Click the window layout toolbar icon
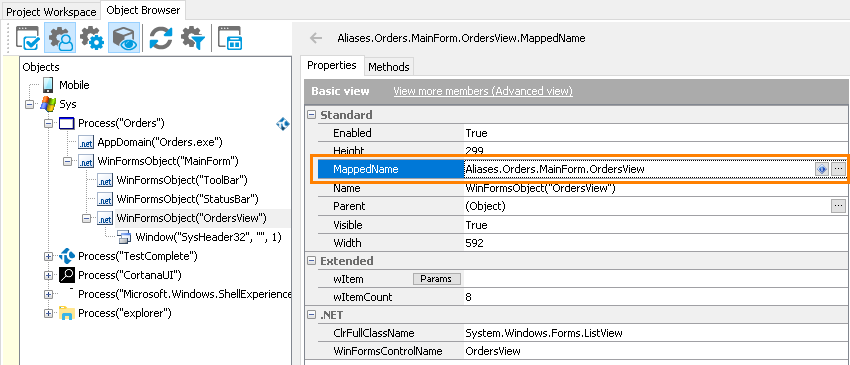This screenshot has width=850, height=365. click(229, 38)
